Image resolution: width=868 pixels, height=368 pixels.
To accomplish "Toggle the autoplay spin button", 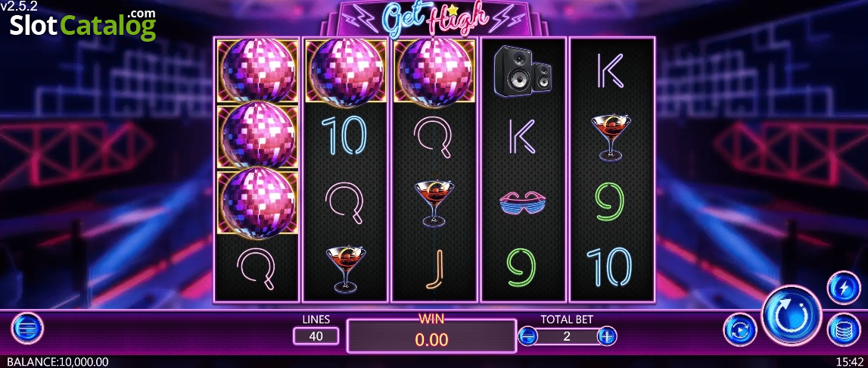I will pos(740,330).
